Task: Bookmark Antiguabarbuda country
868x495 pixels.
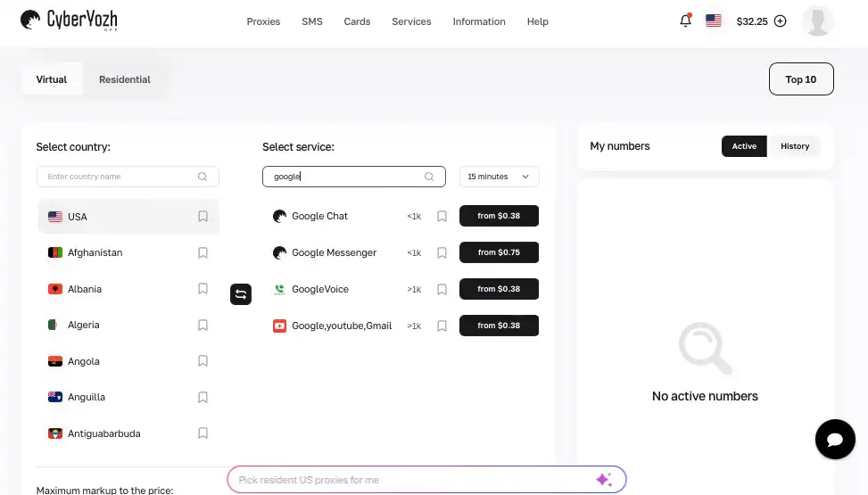Action: pos(203,433)
